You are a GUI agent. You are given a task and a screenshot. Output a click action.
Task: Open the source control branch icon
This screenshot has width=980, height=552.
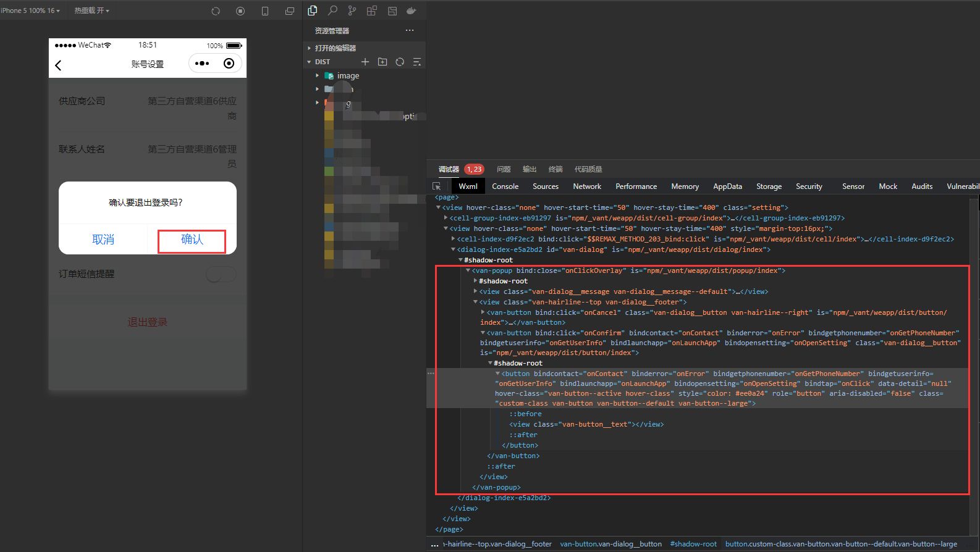coord(352,10)
